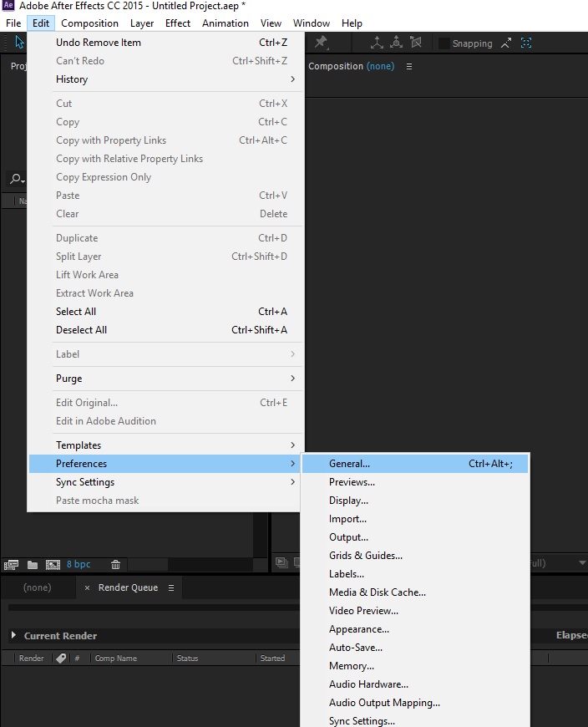
Task: Choose the Local Axis mode icon
Action: tap(377, 43)
